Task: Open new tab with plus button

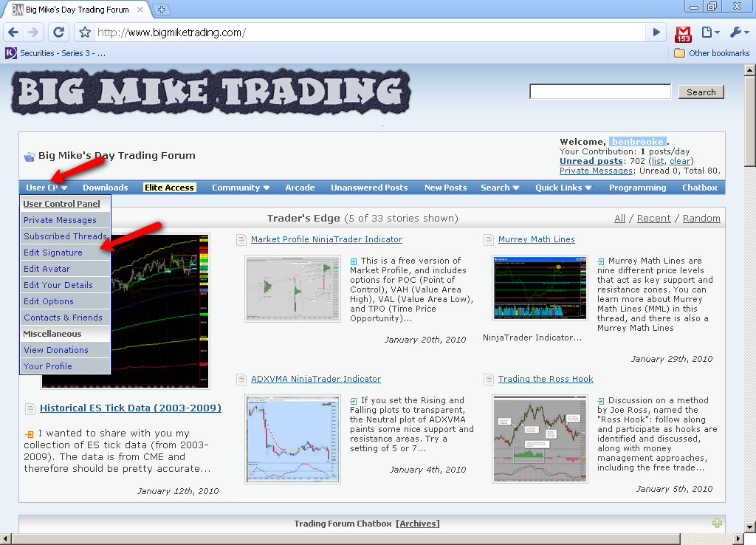Action: tap(162, 10)
